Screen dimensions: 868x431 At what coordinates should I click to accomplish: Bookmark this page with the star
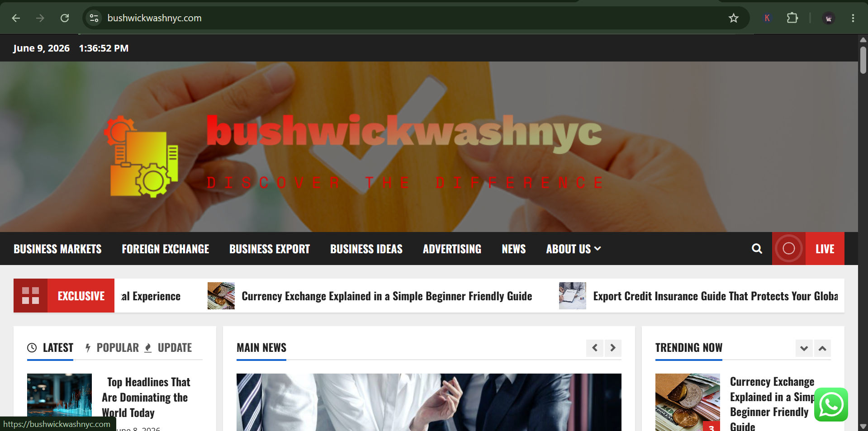pos(733,18)
